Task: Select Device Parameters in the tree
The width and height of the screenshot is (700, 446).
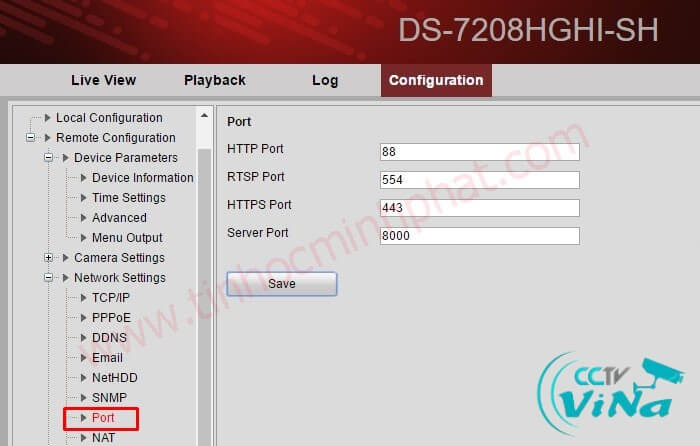Action: (x=126, y=158)
